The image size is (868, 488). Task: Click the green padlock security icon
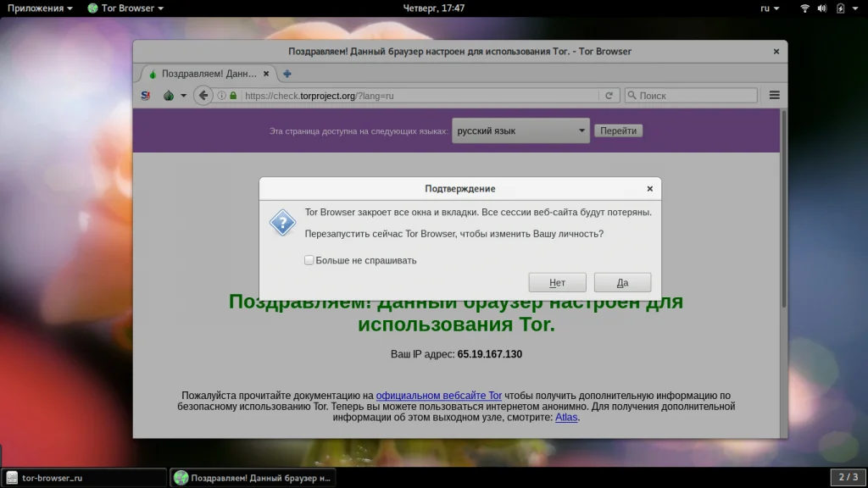tap(233, 96)
